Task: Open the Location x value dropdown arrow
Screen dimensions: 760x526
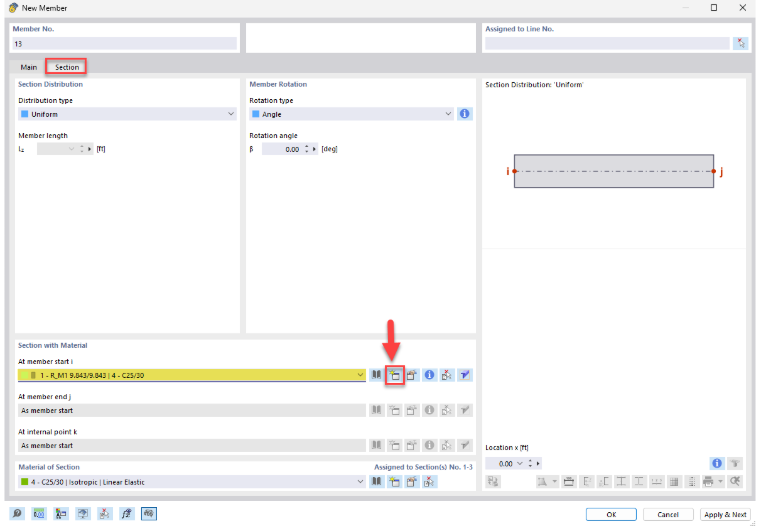Action: [x=520, y=463]
